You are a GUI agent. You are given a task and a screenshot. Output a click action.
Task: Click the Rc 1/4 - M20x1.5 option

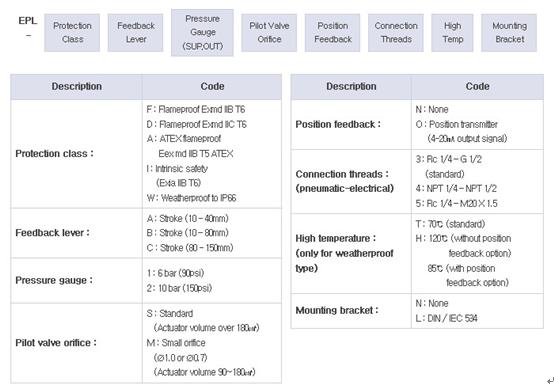click(x=456, y=204)
